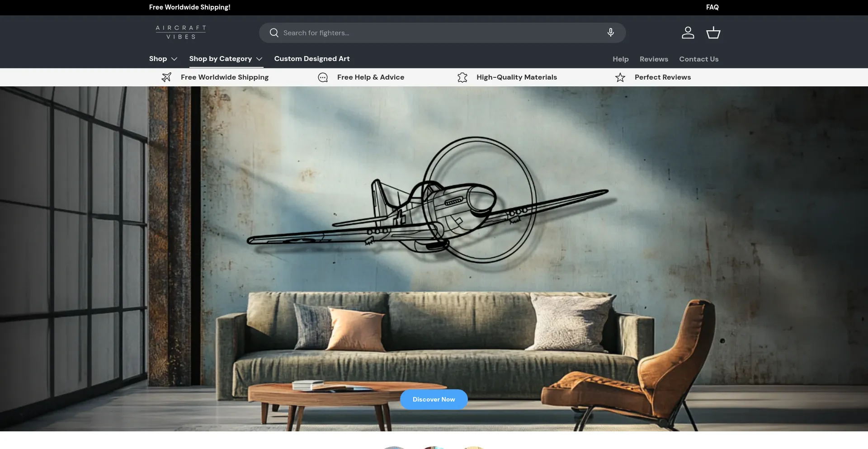Expand the Shop menu chevron
This screenshot has height=449, width=868.
174,59
